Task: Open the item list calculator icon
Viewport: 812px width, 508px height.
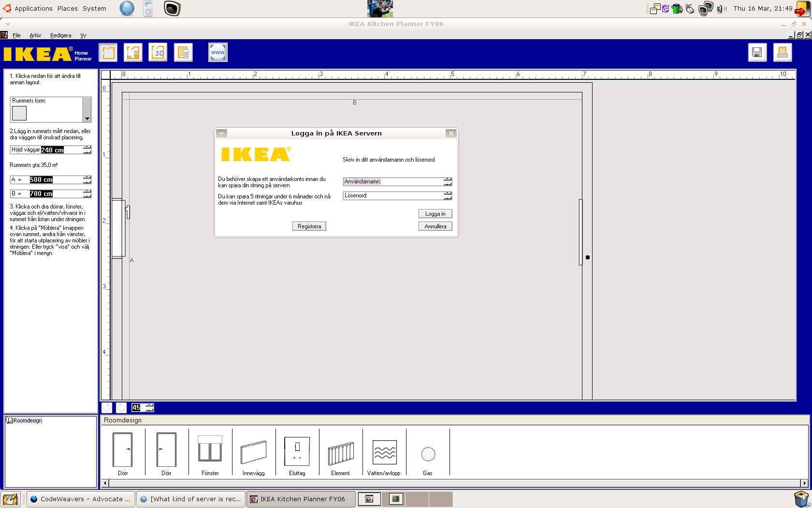Action: point(183,52)
